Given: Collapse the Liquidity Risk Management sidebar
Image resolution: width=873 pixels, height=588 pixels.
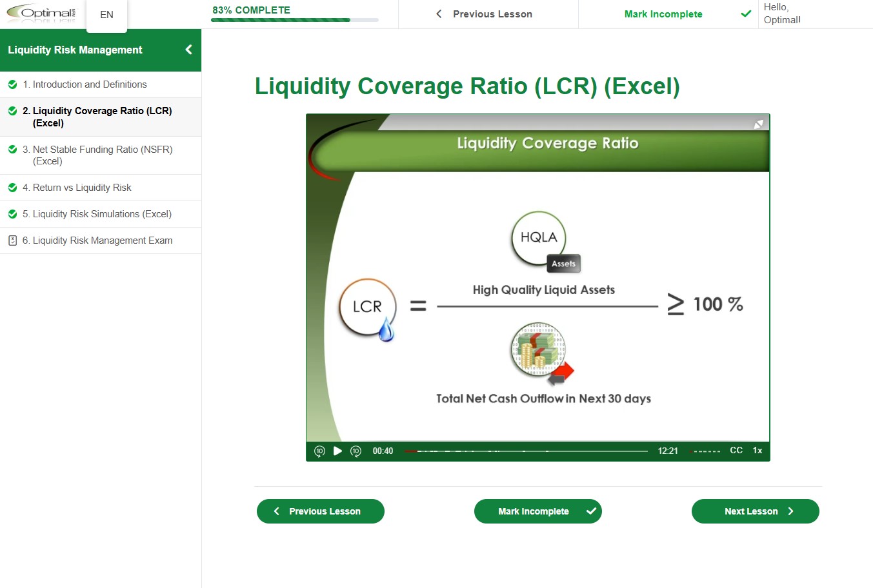Looking at the screenshot, I should (x=188, y=50).
